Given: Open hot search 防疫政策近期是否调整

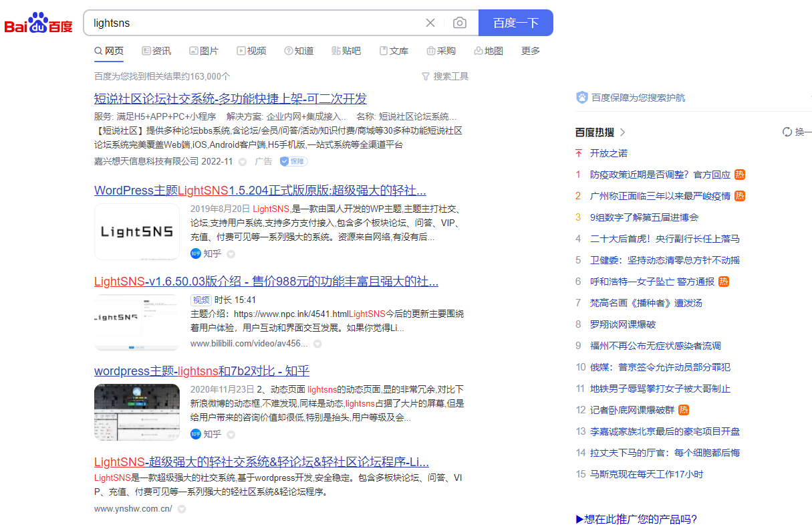Looking at the screenshot, I should (660, 175).
